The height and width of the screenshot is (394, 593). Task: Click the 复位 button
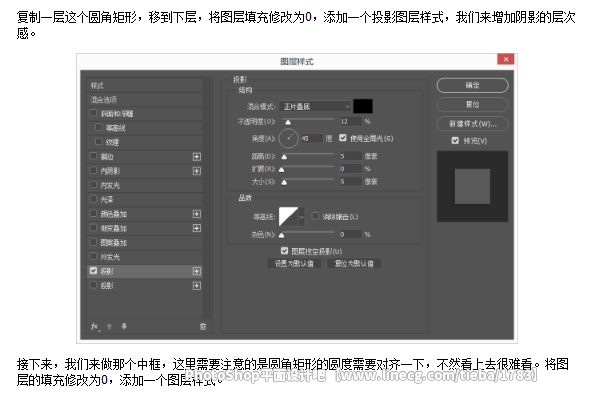tap(472, 104)
